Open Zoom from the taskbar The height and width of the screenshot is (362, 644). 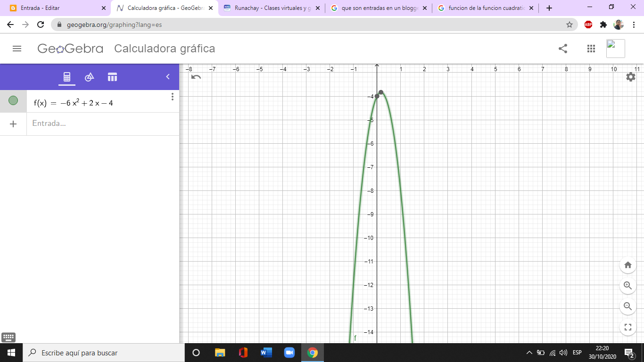pyautogui.click(x=289, y=353)
